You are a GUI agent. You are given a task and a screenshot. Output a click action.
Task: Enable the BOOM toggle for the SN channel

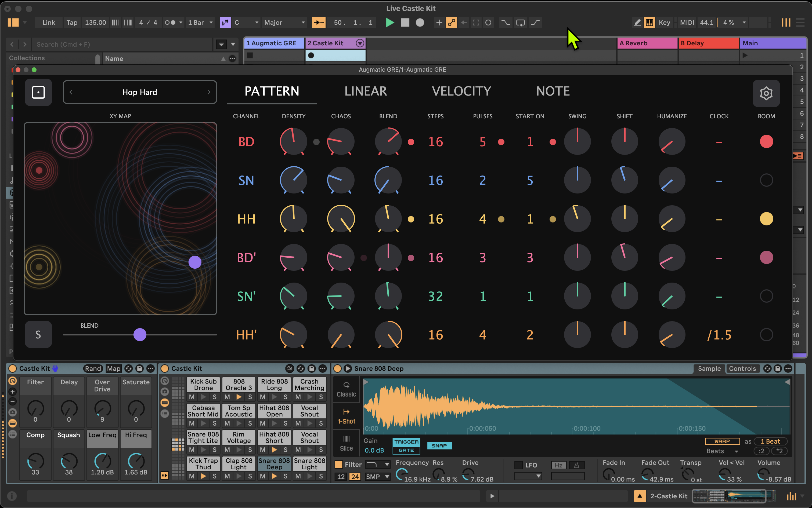coord(767,180)
